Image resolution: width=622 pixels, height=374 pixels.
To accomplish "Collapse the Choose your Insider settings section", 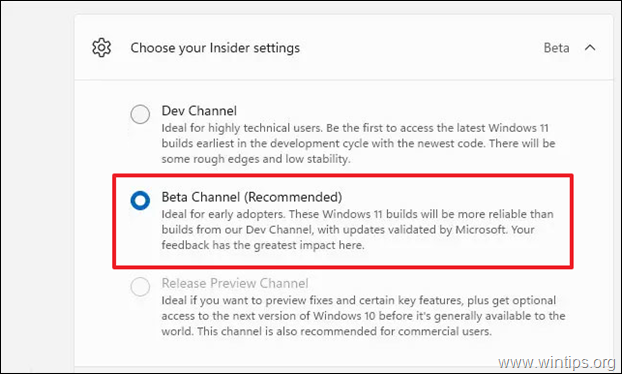I will 590,48.
